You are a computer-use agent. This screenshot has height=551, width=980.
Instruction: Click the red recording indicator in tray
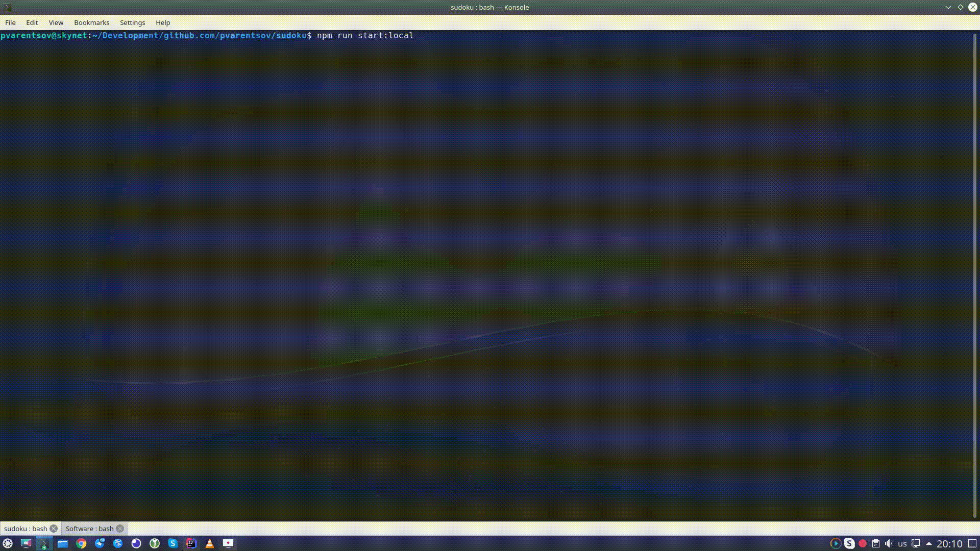click(x=863, y=543)
